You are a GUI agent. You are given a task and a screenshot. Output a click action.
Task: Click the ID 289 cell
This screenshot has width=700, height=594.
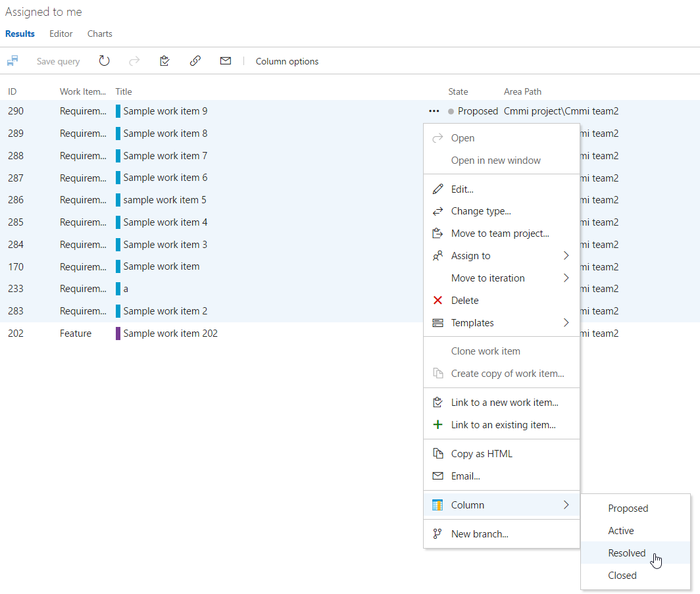click(x=16, y=134)
